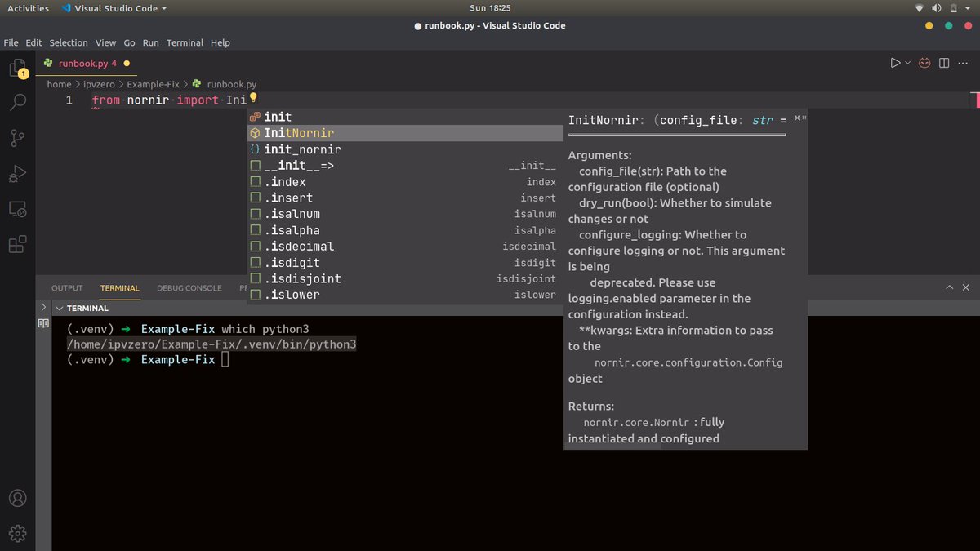Screen dimensions: 980x551
Task: Switch to the TERMINAL panel tab
Action: [x=120, y=288]
